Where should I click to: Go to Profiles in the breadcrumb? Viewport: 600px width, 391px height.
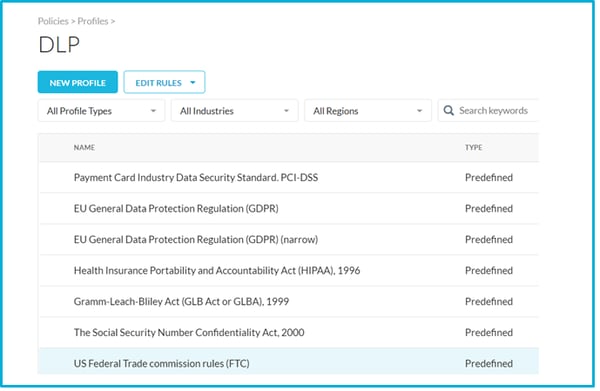click(93, 21)
